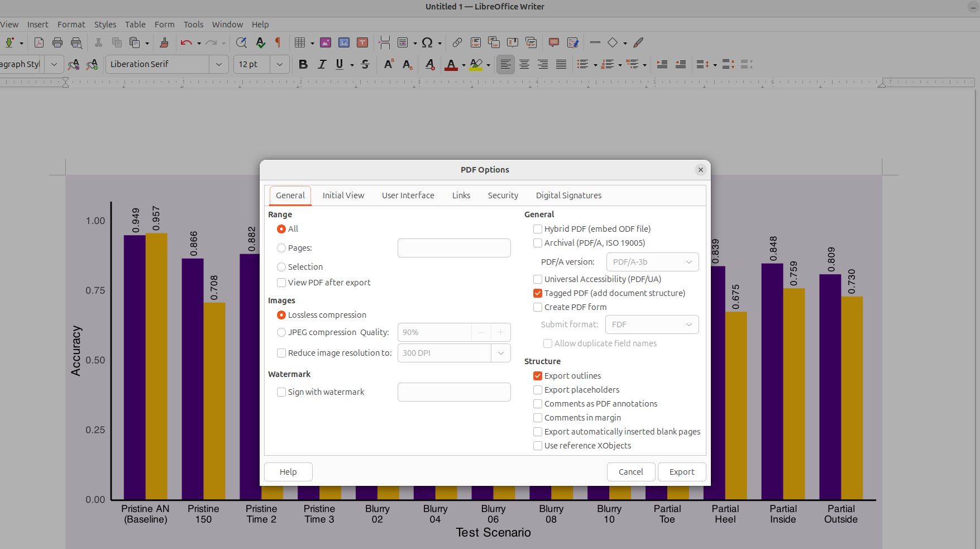Apply the red Font Color swatch

[x=451, y=65]
